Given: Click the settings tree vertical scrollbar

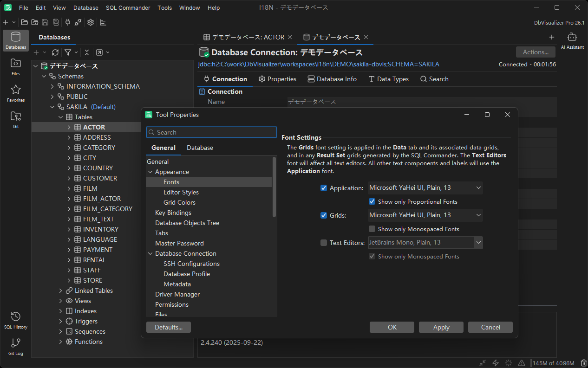Looking at the screenshot, I should pos(274,187).
